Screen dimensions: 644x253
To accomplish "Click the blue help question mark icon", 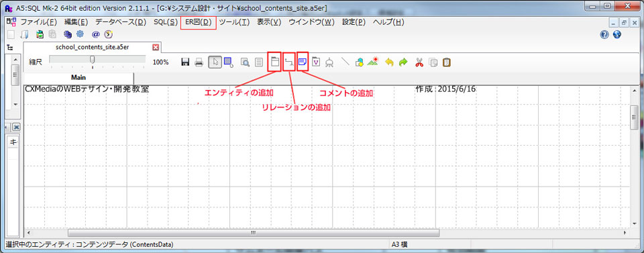I will click(604, 34).
